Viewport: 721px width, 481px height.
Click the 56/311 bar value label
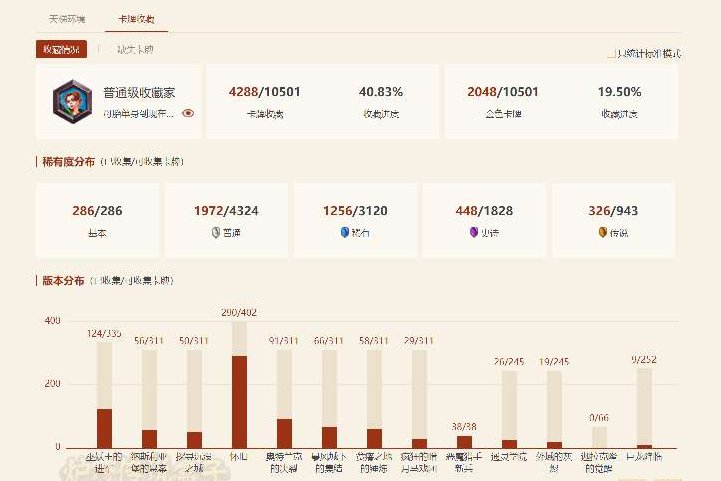149,341
